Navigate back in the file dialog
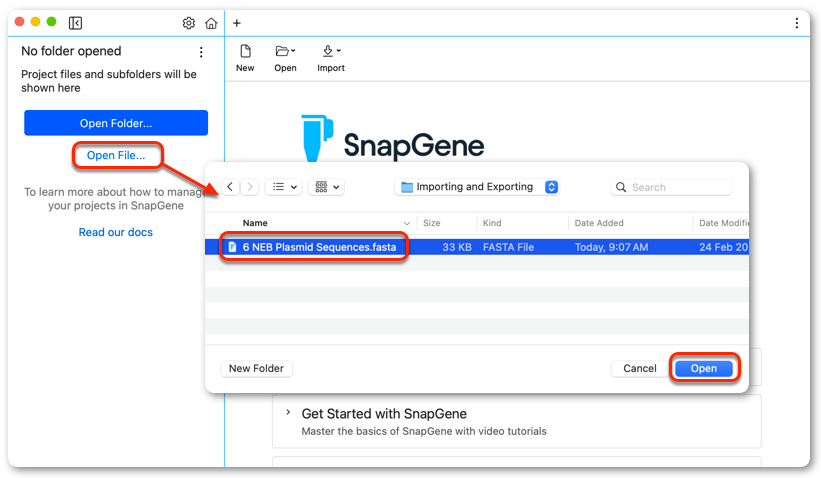The width and height of the screenshot is (821, 478). click(230, 187)
